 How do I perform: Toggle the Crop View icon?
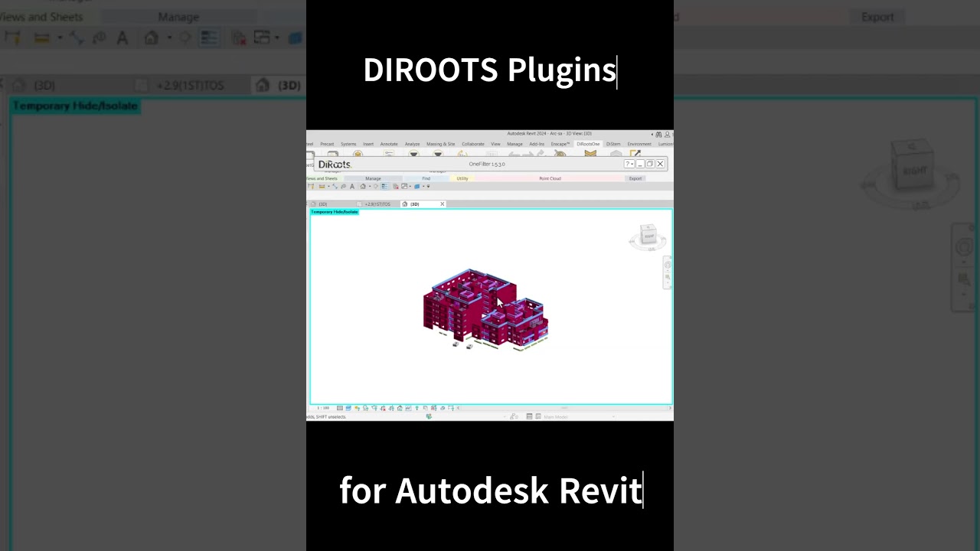(383, 408)
